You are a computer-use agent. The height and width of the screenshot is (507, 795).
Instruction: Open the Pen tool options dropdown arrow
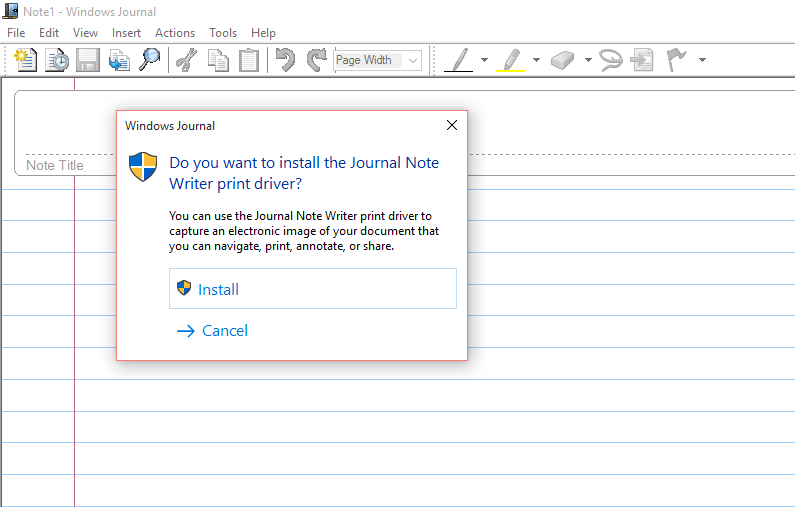pos(484,60)
